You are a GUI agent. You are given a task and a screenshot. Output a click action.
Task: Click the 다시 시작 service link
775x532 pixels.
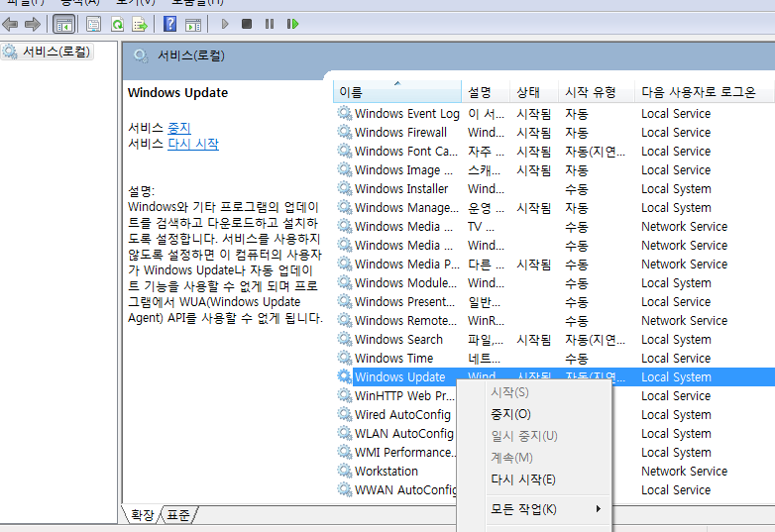(x=193, y=144)
